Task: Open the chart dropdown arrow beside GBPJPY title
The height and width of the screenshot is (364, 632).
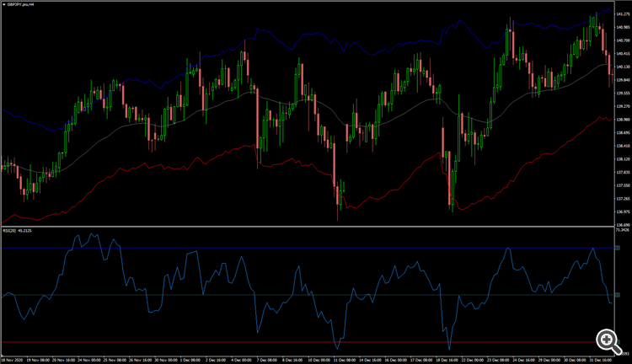Action: pos(4,4)
